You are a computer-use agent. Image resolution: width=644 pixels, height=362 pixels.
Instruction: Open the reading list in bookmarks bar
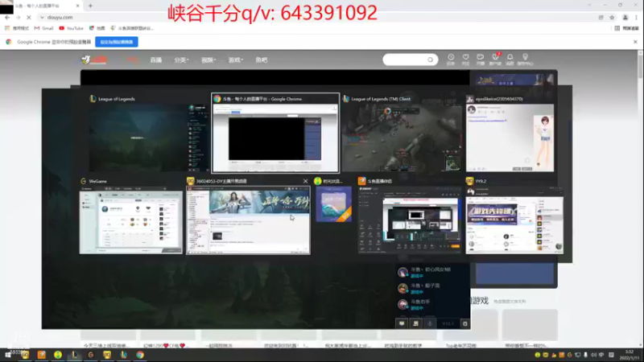coord(627,28)
